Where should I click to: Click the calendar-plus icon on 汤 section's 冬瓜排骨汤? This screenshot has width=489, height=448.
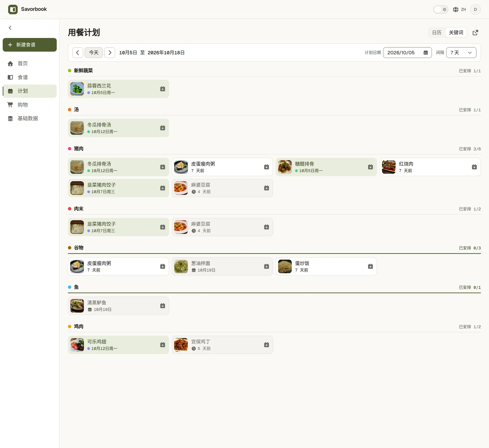click(x=162, y=128)
